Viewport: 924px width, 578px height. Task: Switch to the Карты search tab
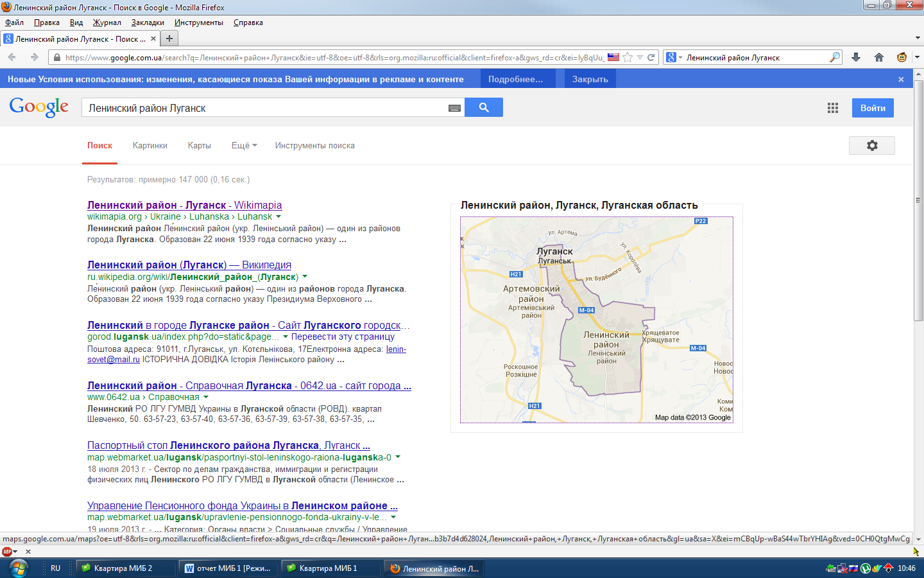click(200, 146)
